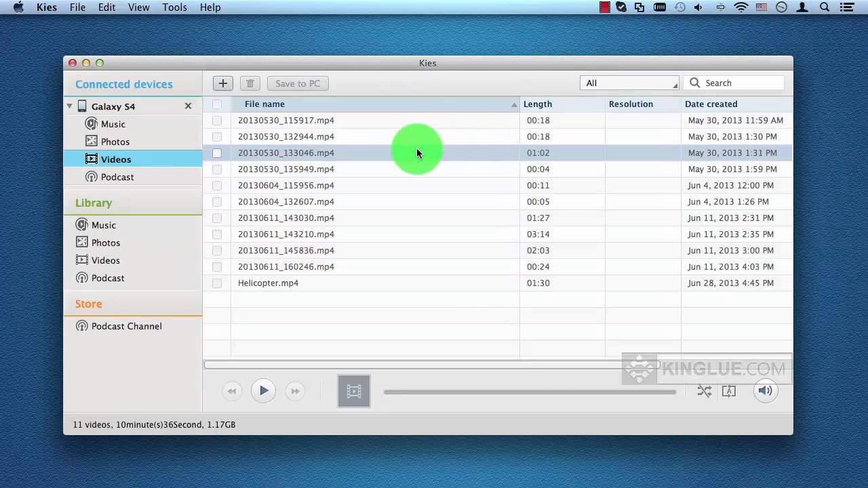
Task: Click the horizontal scrollbar under the list
Action: (x=431, y=365)
